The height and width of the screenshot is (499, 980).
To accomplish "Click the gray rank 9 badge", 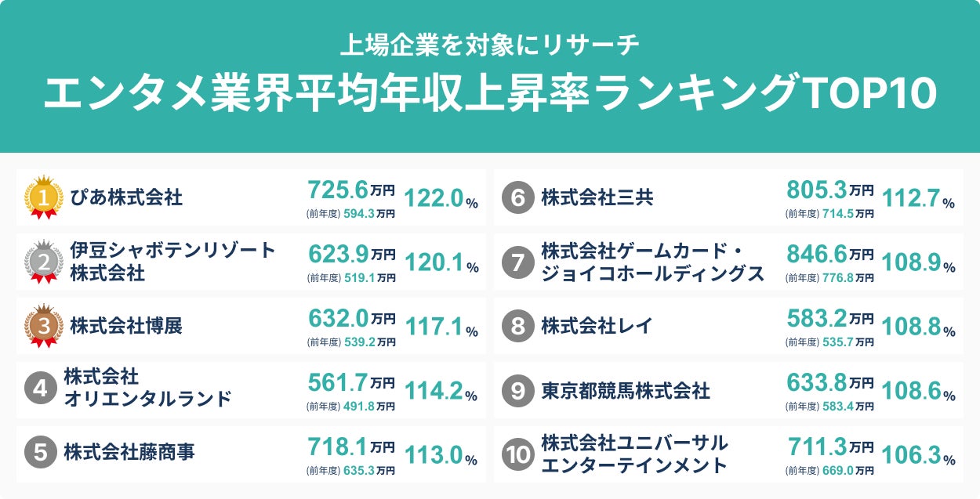I will (x=518, y=390).
